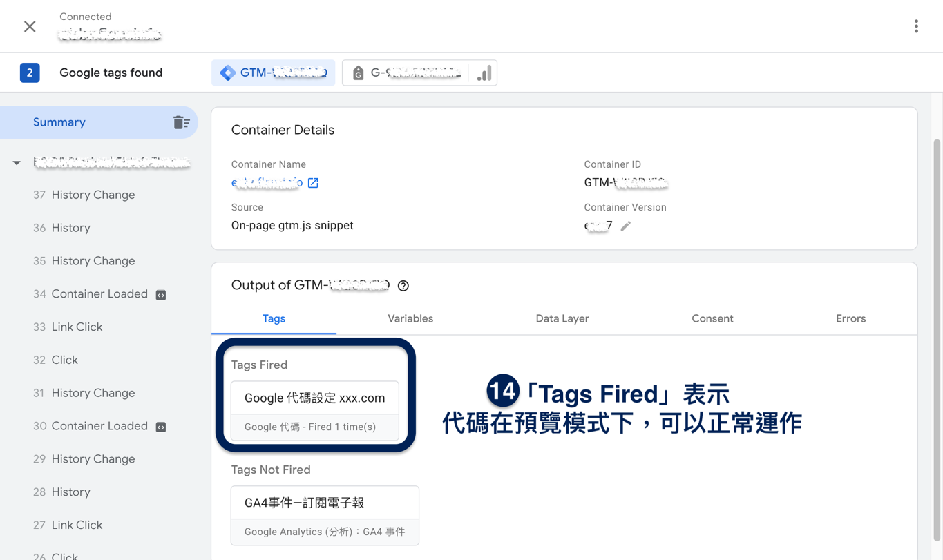Select event 34 Container Loaded
This screenshot has height=560, width=943.
point(99,294)
